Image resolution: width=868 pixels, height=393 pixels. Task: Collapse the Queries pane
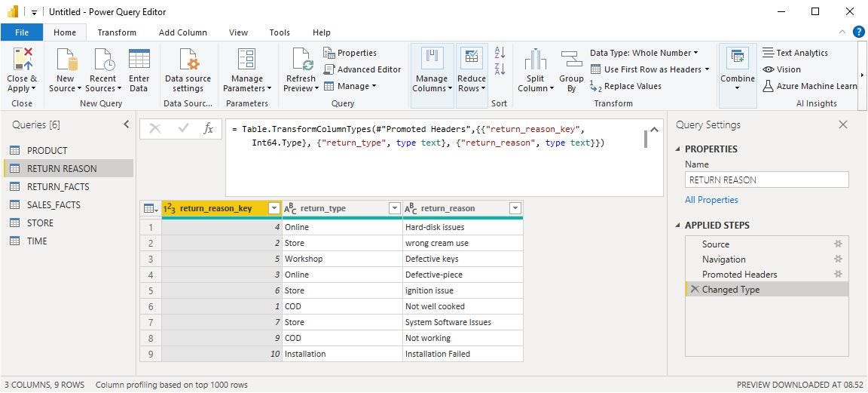(x=127, y=124)
